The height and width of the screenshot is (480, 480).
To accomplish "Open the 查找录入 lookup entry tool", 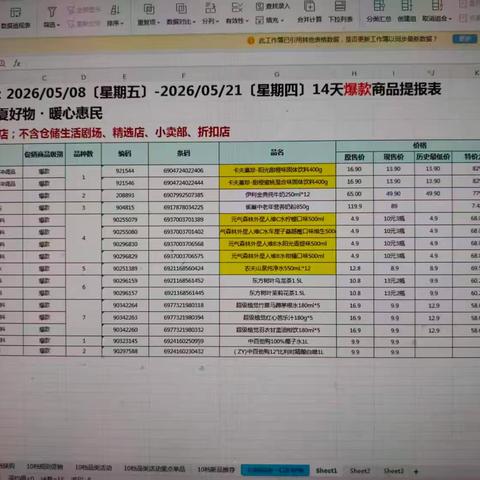I will 273,6.
